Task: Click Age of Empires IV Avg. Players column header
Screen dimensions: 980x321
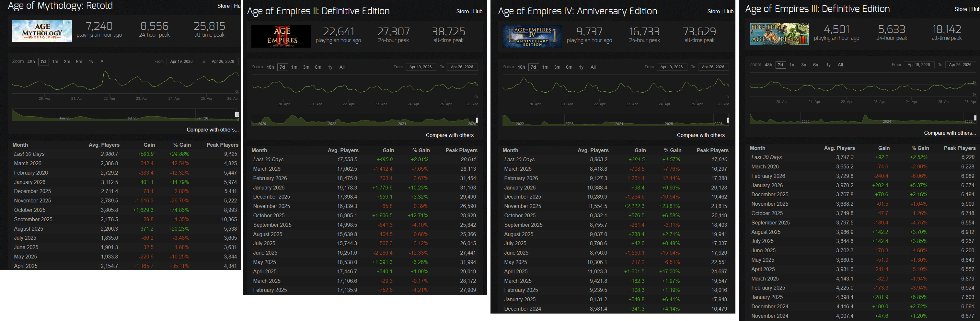Action: (x=593, y=150)
